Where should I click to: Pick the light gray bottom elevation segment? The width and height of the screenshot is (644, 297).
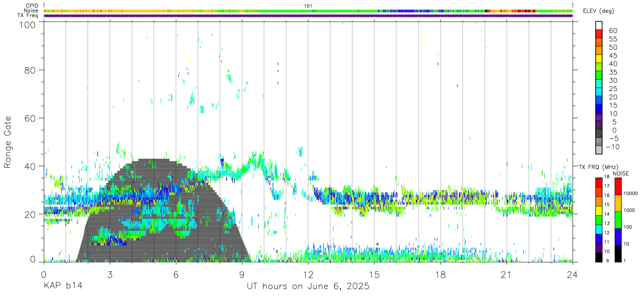point(599,150)
